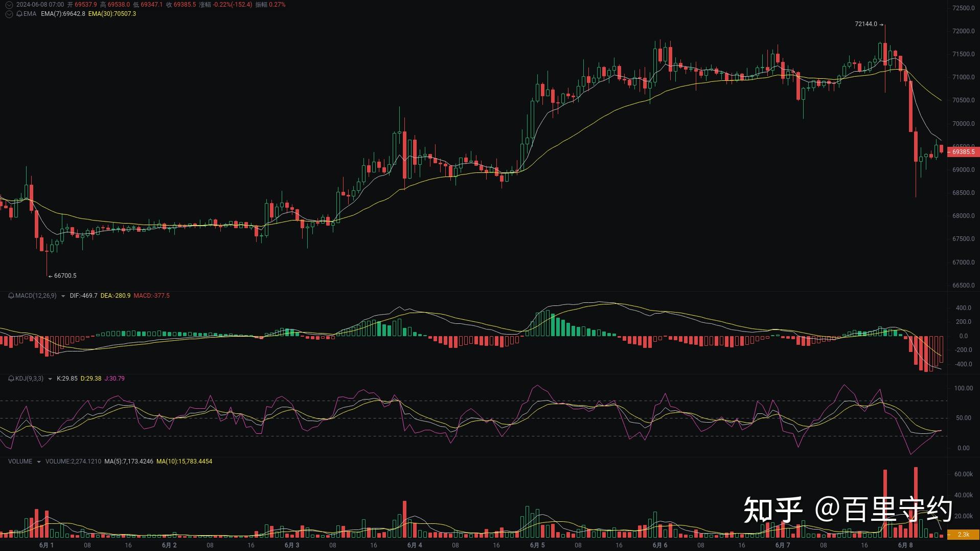Click the 6月 3 date label
This screenshot has height=551, width=980.
point(292,545)
